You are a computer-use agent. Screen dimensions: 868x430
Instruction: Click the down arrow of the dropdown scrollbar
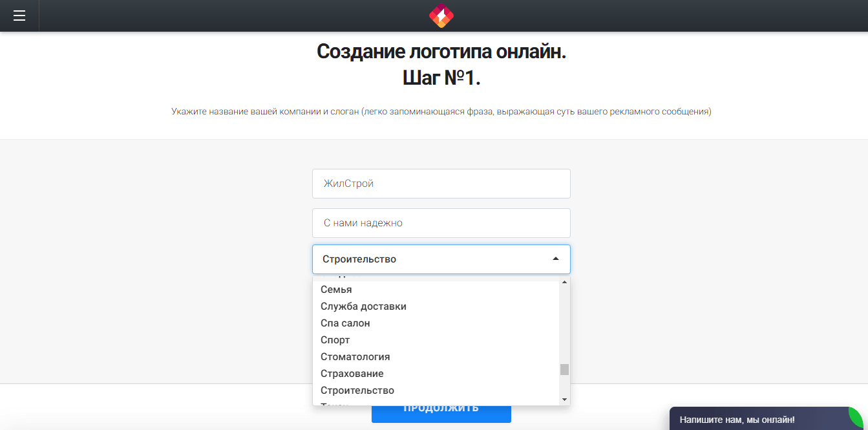(x=564, y=399)
